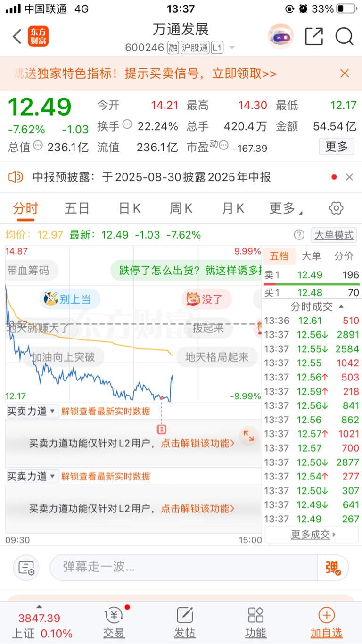Tap the 卖1 12.49 quote row

pos(312,275)
